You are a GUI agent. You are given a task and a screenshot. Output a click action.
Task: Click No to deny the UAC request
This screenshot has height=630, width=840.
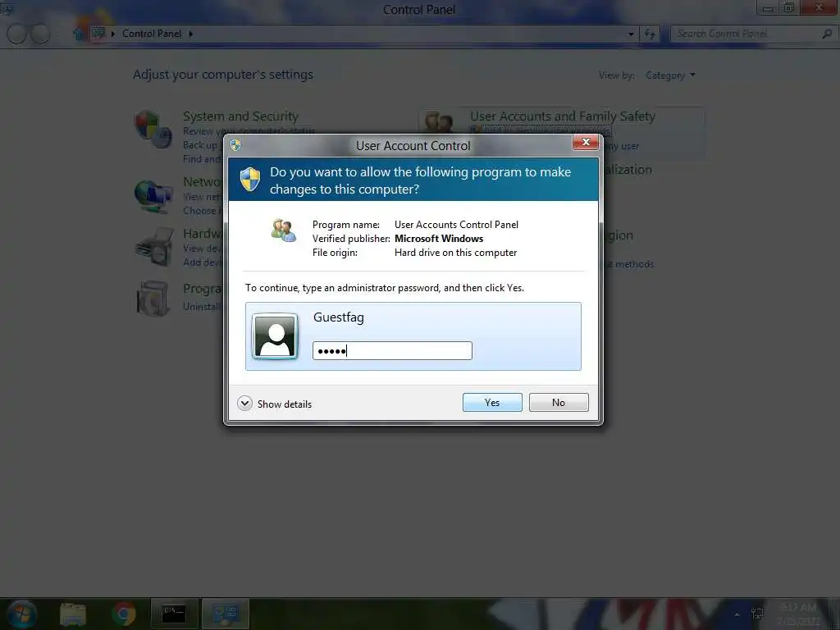[558, 402]
